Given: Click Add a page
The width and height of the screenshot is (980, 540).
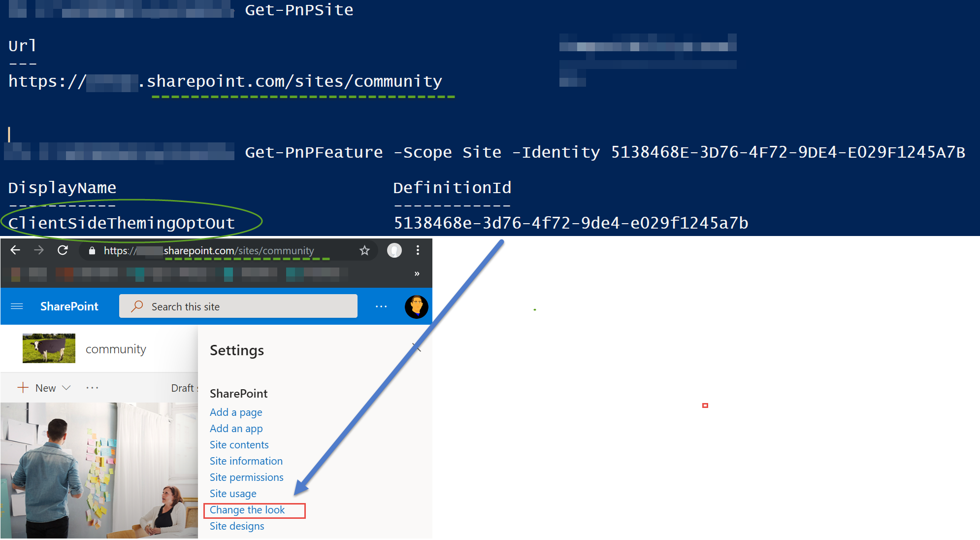Looking at the screenshot, I should point(236,412).
